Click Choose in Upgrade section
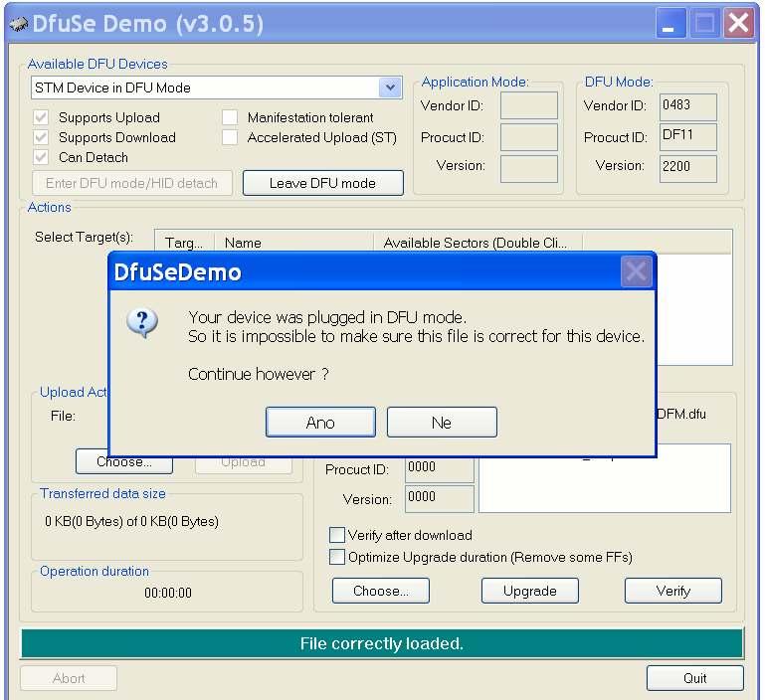The width and height of the screenshot is (765, 700). [x=381, y=591]
